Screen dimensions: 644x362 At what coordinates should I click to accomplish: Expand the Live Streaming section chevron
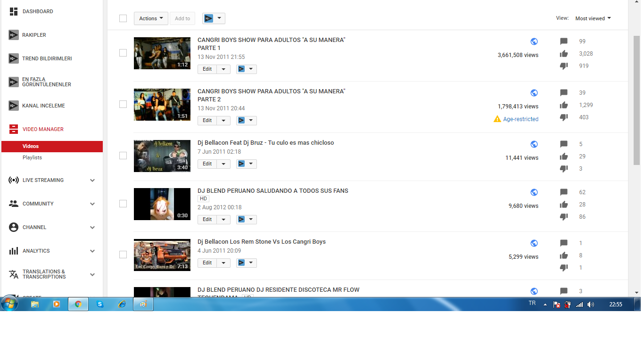(x=92, y=181)
